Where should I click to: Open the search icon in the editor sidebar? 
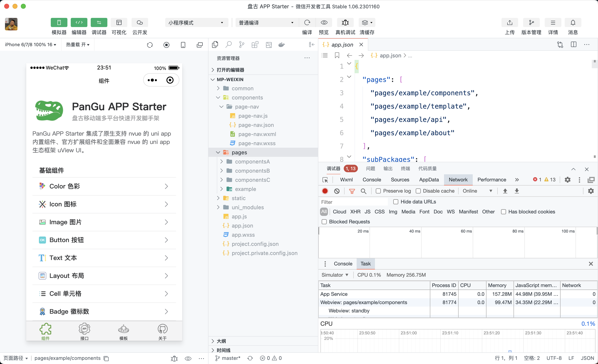tap(228, 45)
